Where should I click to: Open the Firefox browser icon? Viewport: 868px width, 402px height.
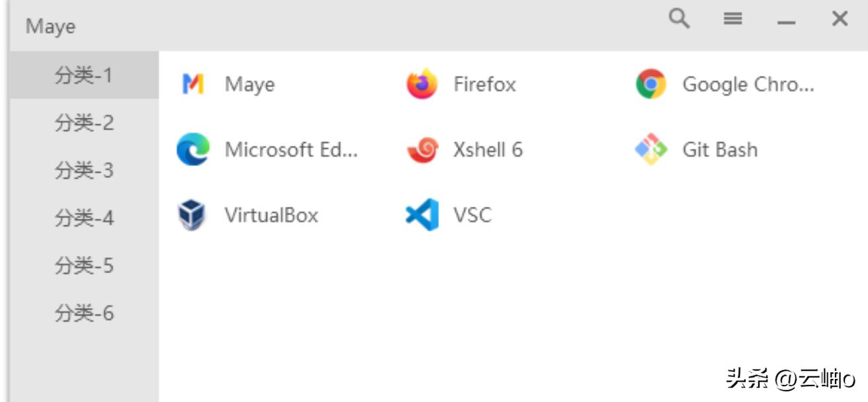click(x=422, y=84)
